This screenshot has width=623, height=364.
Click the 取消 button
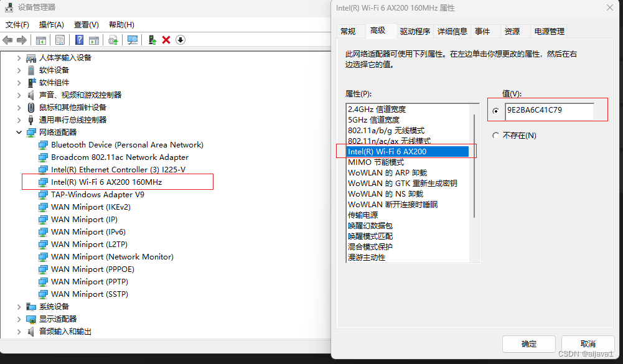587,343
